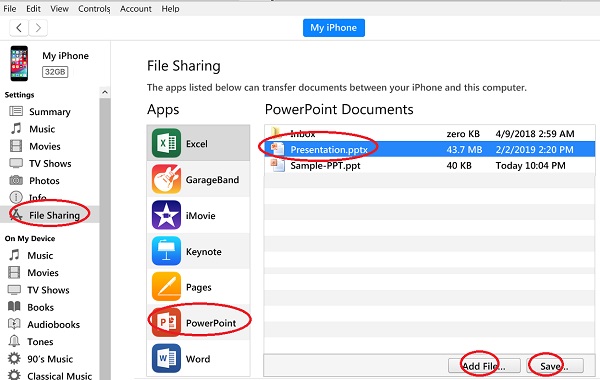
Task: Click the Word app label
Action: tap(198, 359)
